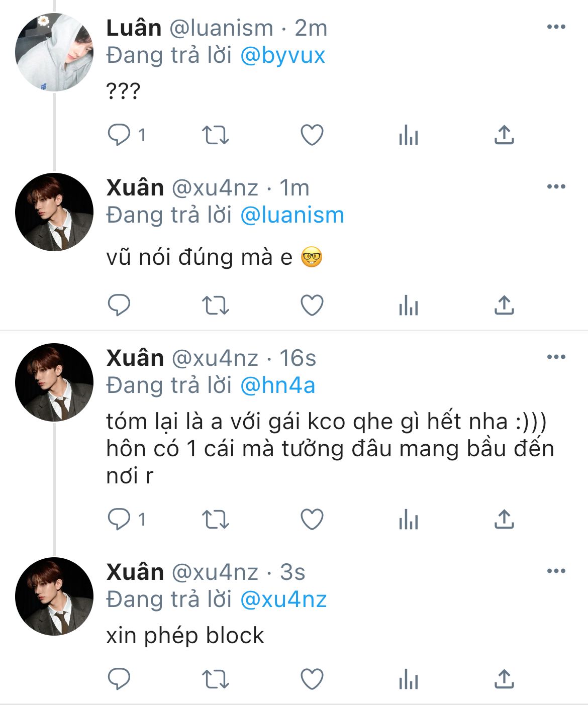Open Luân's profile picture
The width and height of the screenshot is (588, 705).
pos(54,53)
